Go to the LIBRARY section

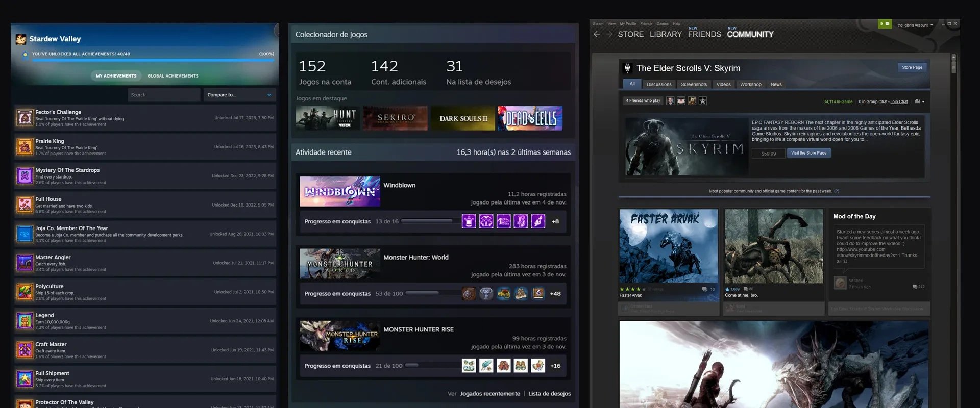(666, 34)
